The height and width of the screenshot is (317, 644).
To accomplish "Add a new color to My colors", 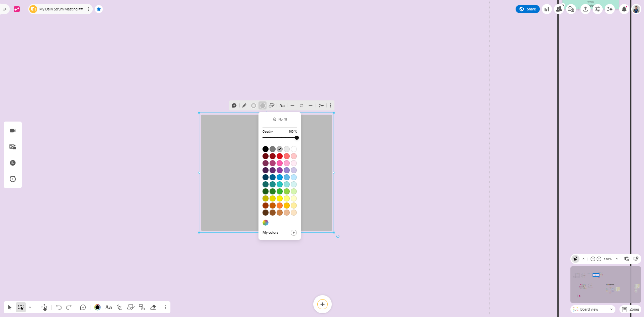I will pyautogui.click(x=293, y=233).
